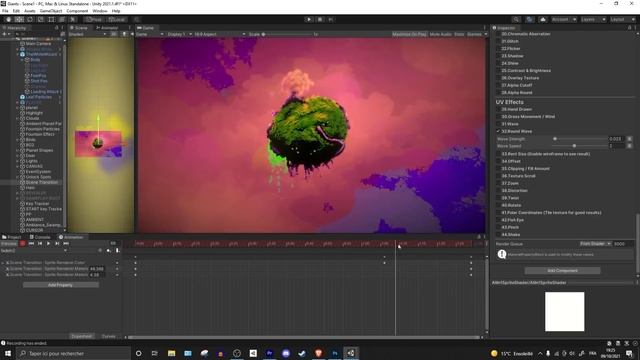The image size is (640, 360).
Task: Select the Rotate tool in the toolbar
Action: (30, 19)
